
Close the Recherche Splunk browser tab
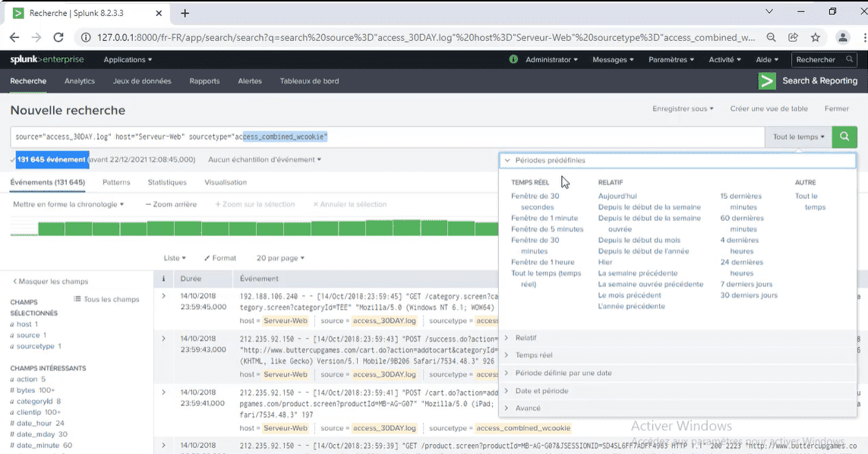(x=159, y=13)
